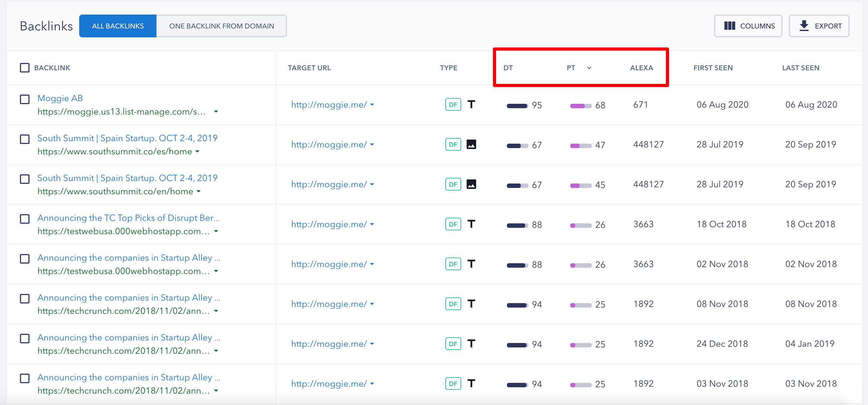Check the row first seen 02 Nov 2018

(25, 259)
